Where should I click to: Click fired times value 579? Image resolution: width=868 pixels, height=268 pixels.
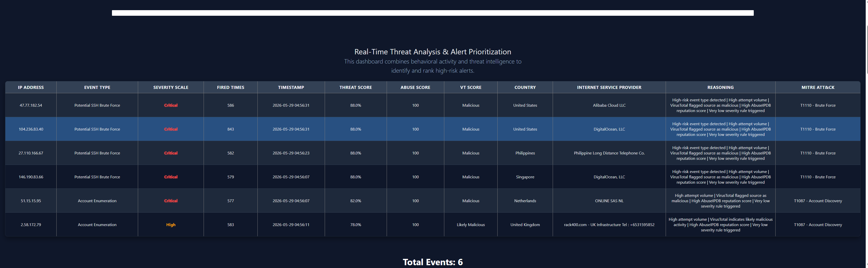coord(231,177)
